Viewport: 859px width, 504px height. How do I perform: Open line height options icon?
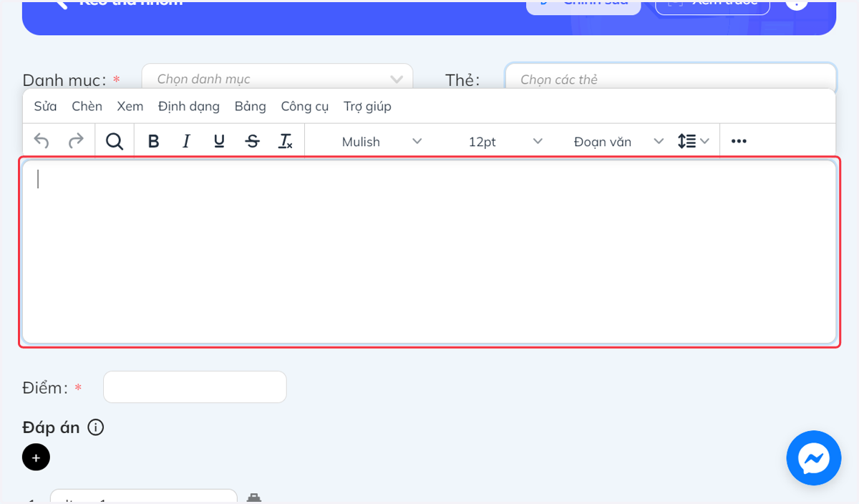693,141
